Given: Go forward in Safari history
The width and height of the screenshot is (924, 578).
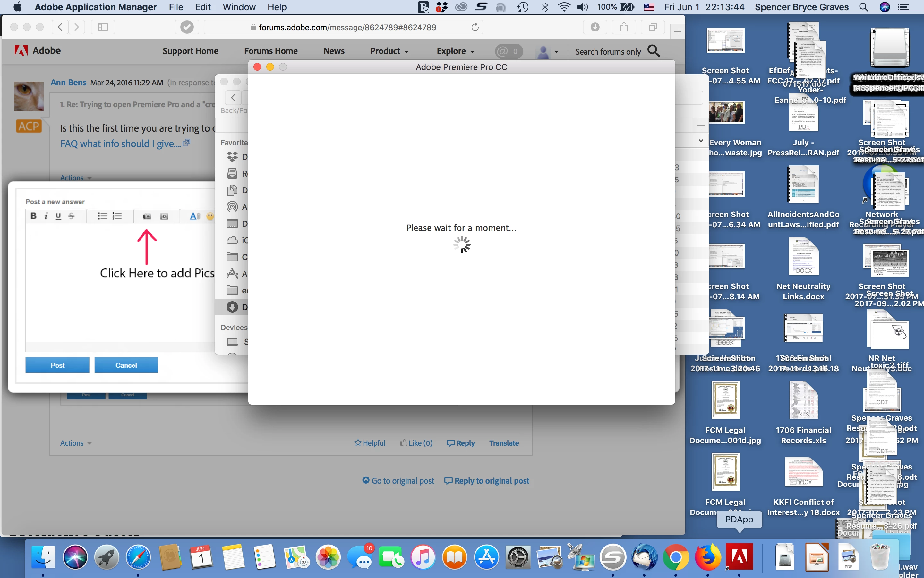Looking at the screenshot, I should (x=77, y=27).
